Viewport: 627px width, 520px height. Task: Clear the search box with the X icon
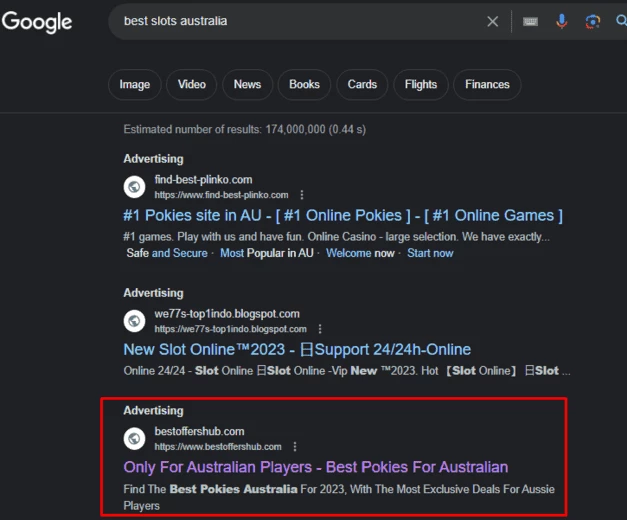(x=493, y=21)
